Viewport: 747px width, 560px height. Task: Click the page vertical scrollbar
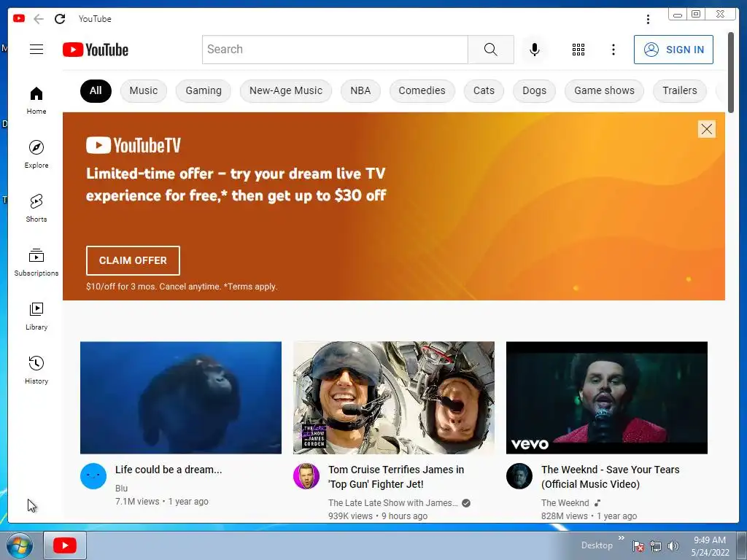[731, 72]
